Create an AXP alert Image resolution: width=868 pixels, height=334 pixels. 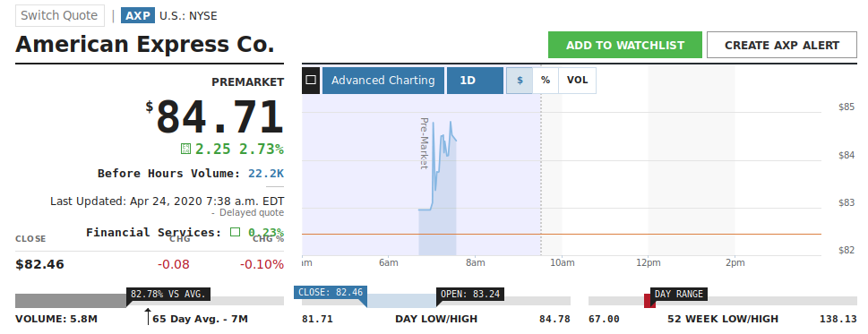[x=782, y=45]
